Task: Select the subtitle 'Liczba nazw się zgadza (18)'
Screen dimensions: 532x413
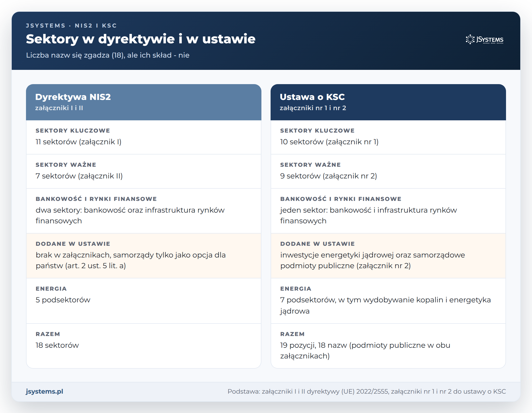Action: 75,55
